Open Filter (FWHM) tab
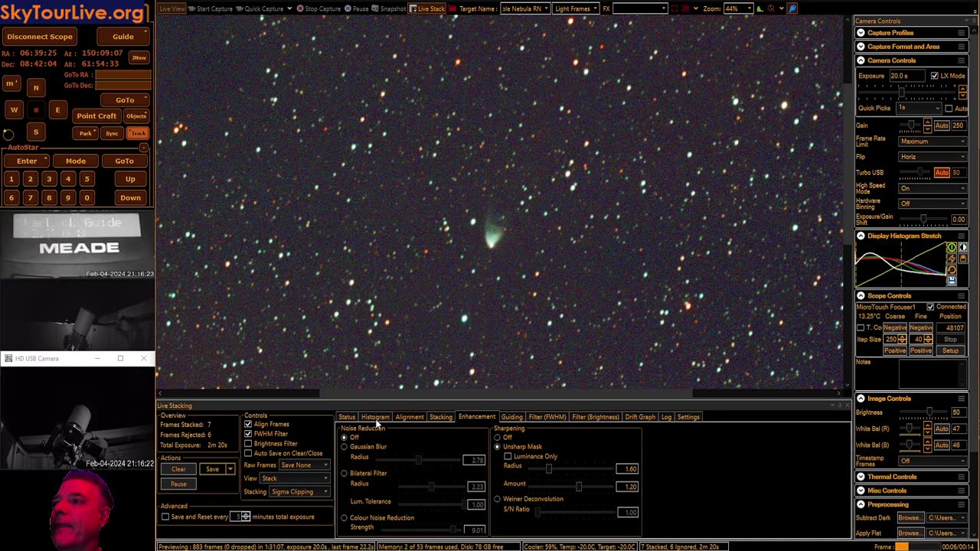This screenshot has height=551, width=980. coord(547,417)
